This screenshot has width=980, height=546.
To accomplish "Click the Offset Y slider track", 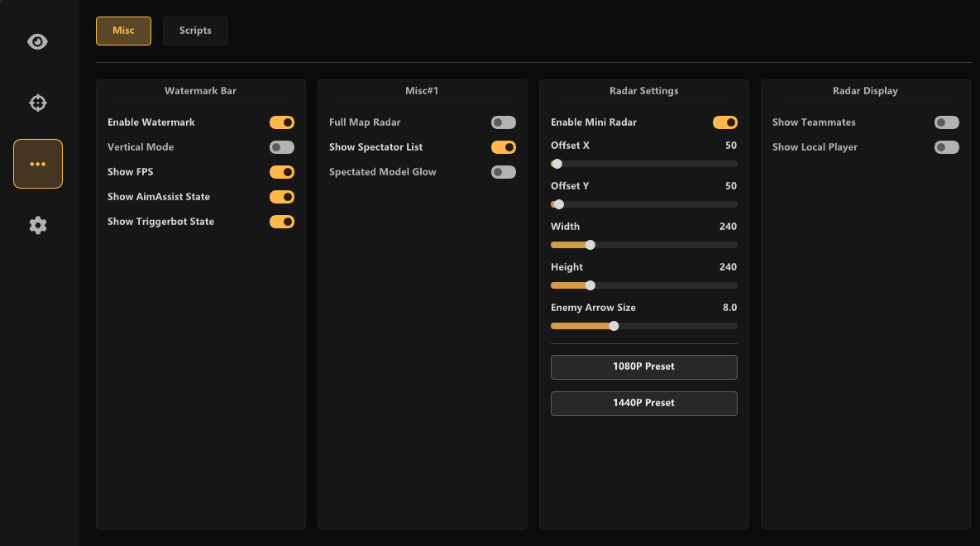I will (x=643, y=204).
